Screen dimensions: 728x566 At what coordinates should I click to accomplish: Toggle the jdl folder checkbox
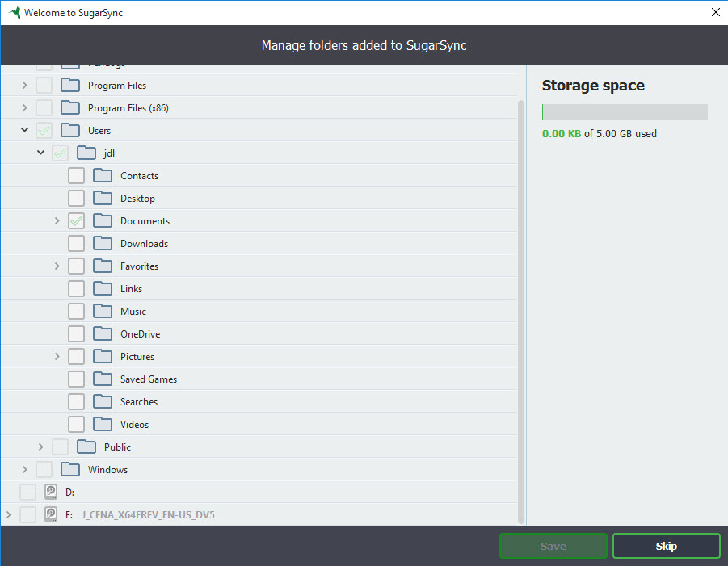[60, 153]
